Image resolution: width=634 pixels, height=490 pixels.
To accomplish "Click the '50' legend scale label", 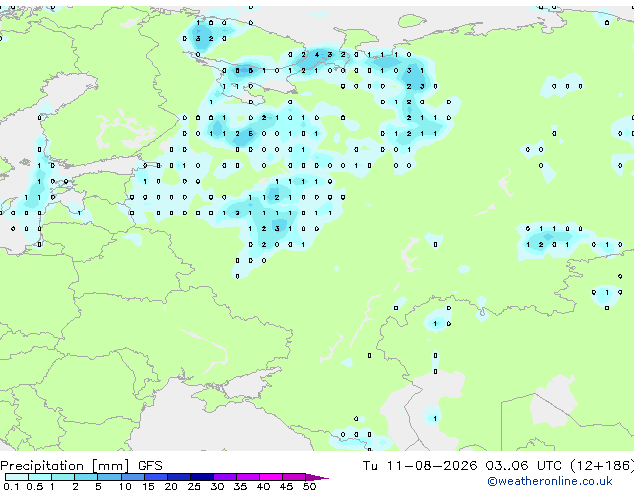I will click(x=310, y=486).
